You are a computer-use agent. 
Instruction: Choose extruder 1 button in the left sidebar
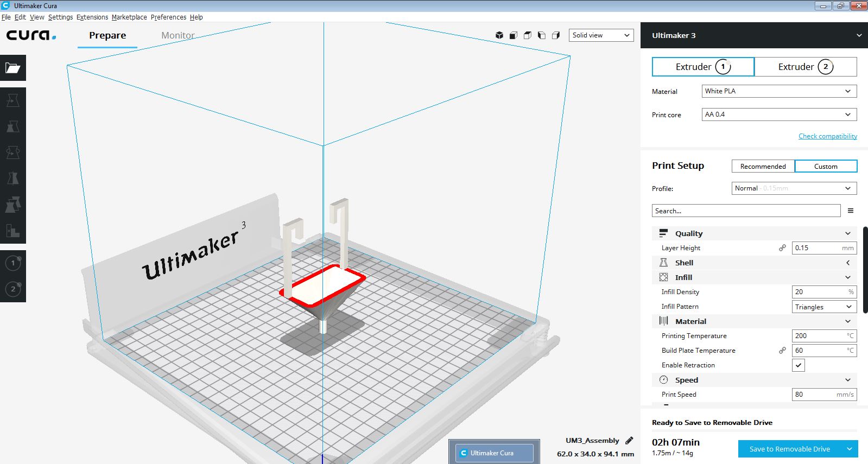(13, 263)
